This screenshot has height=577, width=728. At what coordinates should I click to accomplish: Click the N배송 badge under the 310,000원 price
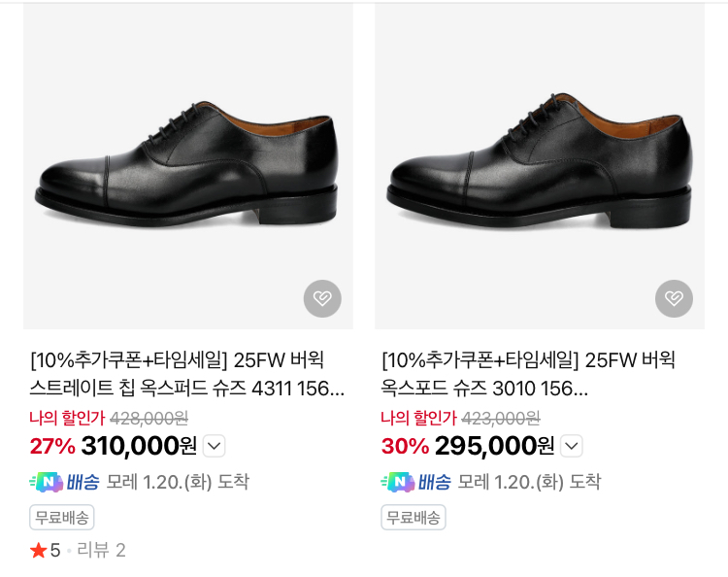pyautogui.click(x=64, y=482)
